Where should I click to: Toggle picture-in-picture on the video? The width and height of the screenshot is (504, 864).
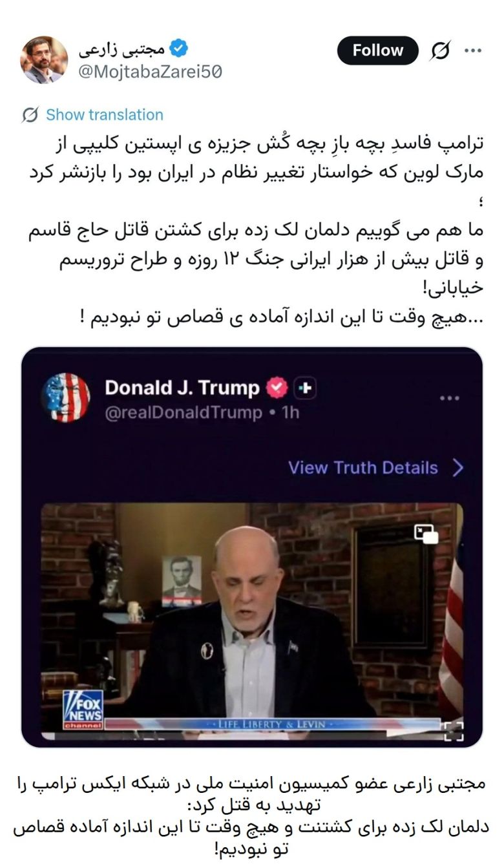pyautogui.click(x=426, y=534)
